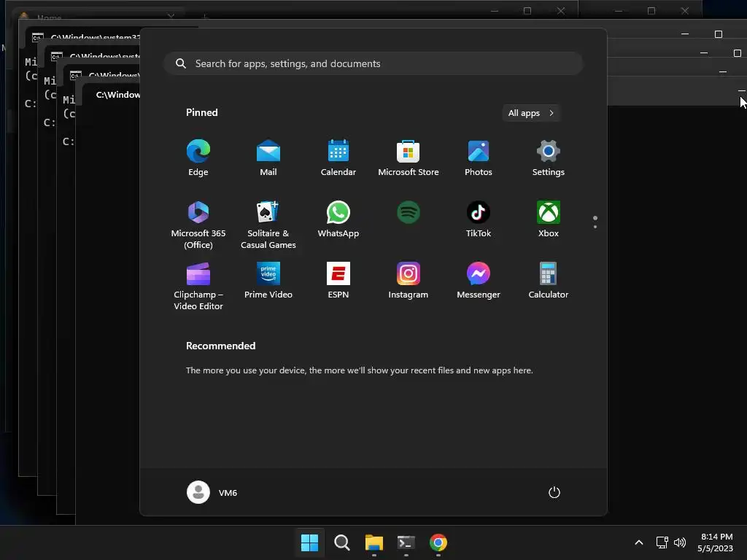Open the WhatsApp pinned app
The height and width of the screenshot is (560, 747).
338,219
